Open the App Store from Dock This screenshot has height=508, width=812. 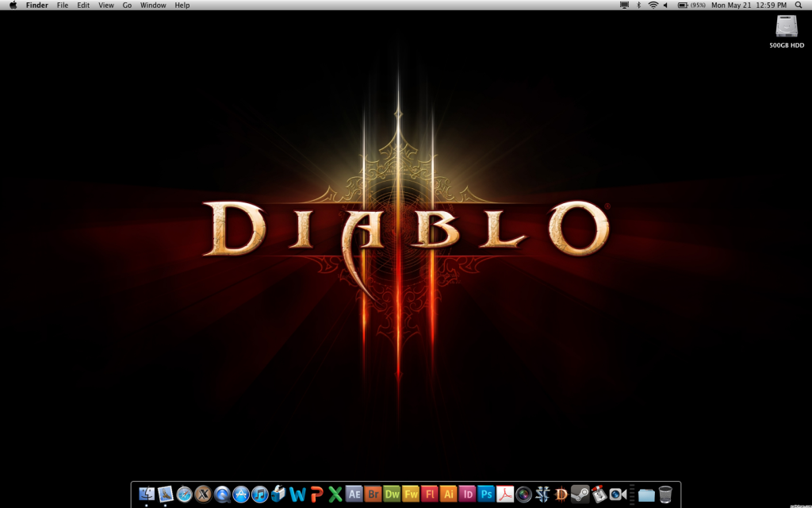tap(241, 494)
